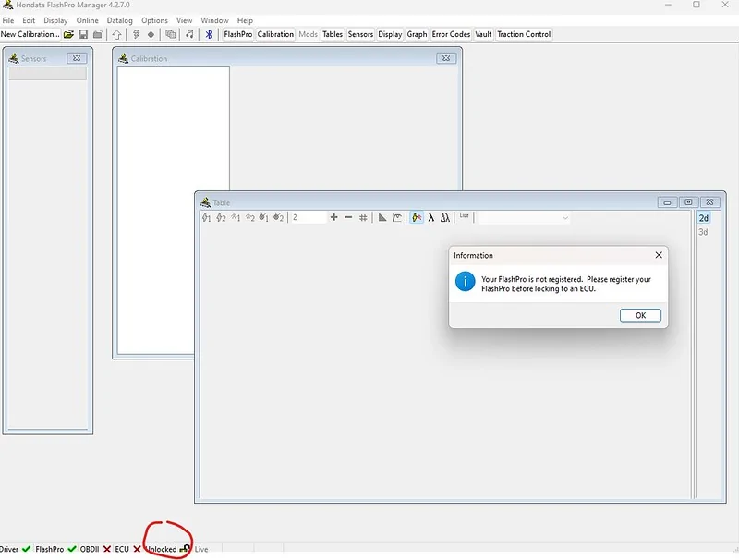Click the table adjustment value input field
Viewport: 739px width, 560px height.
click(308, 218)
